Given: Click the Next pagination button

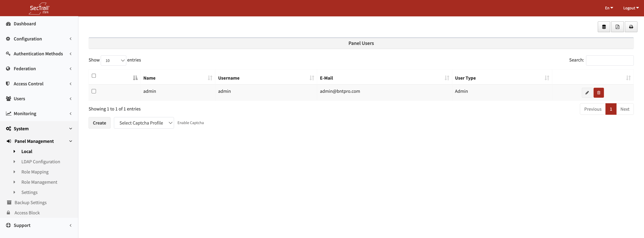Looking at the screenshot, I should pos(624,109).
